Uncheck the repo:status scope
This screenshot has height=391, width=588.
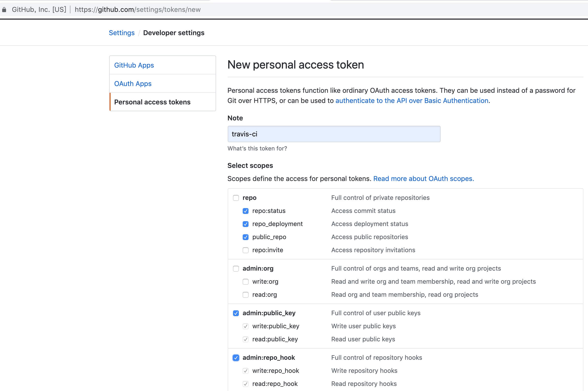tap(245, 211)
